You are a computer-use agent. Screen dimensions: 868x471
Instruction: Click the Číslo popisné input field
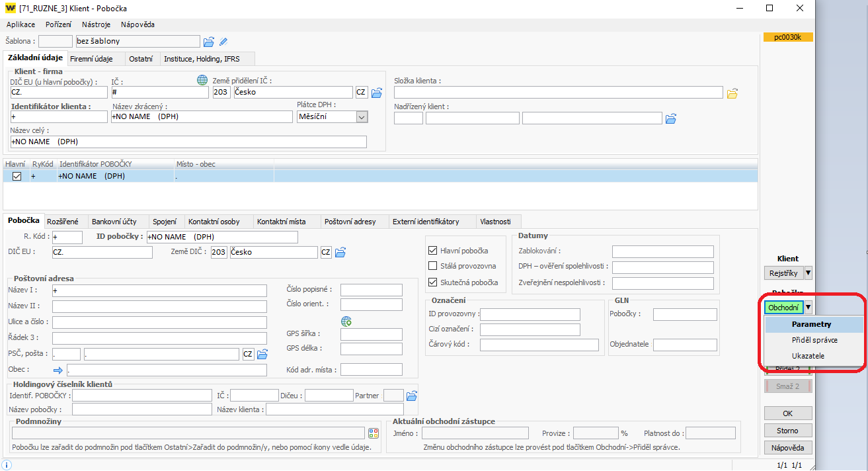[x=372, y=290]
